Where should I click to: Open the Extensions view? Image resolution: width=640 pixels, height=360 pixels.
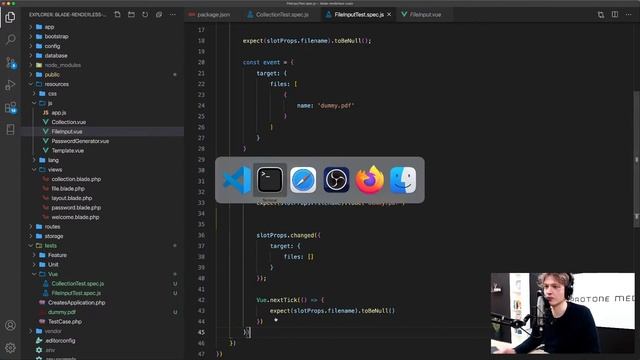[x=10, y=107]
